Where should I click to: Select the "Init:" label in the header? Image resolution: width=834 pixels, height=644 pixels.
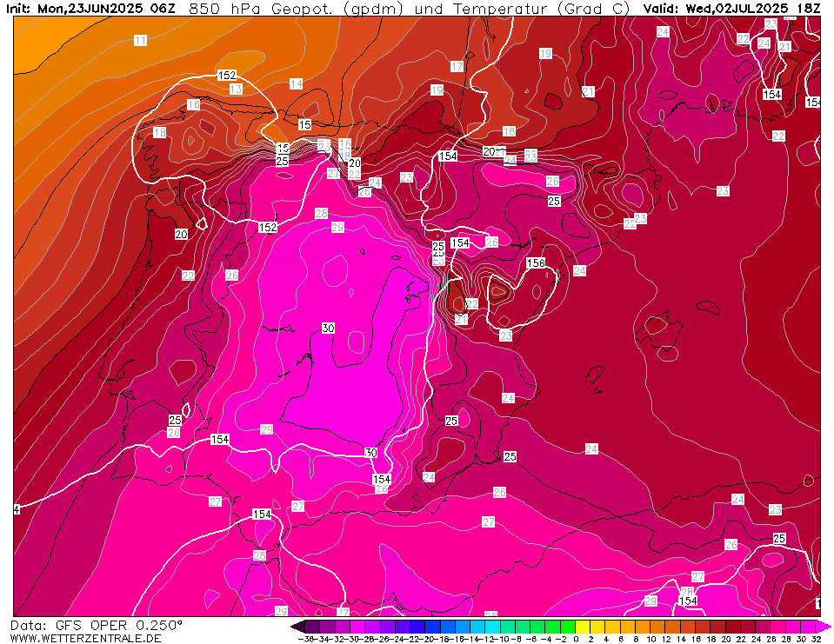pyautogui.click(x=19, y=9)
